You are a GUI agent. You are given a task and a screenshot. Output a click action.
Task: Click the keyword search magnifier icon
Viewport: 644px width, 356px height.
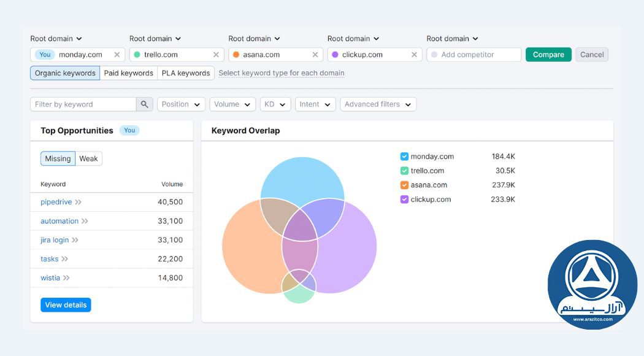tap(144, 104)
